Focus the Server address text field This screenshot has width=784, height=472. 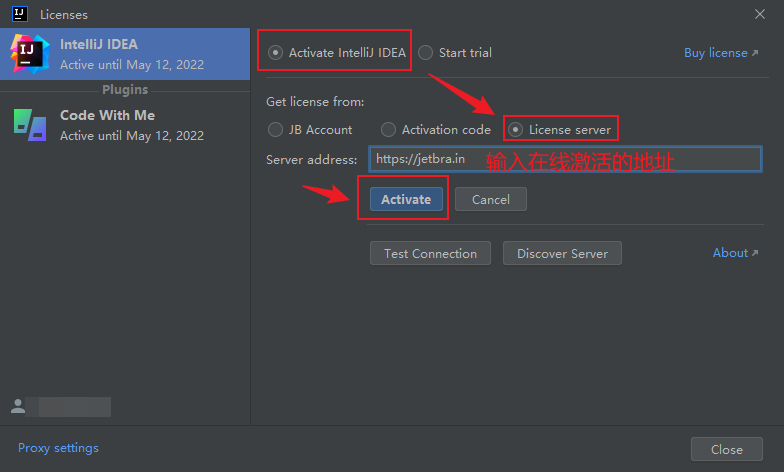tap(565, 159)
